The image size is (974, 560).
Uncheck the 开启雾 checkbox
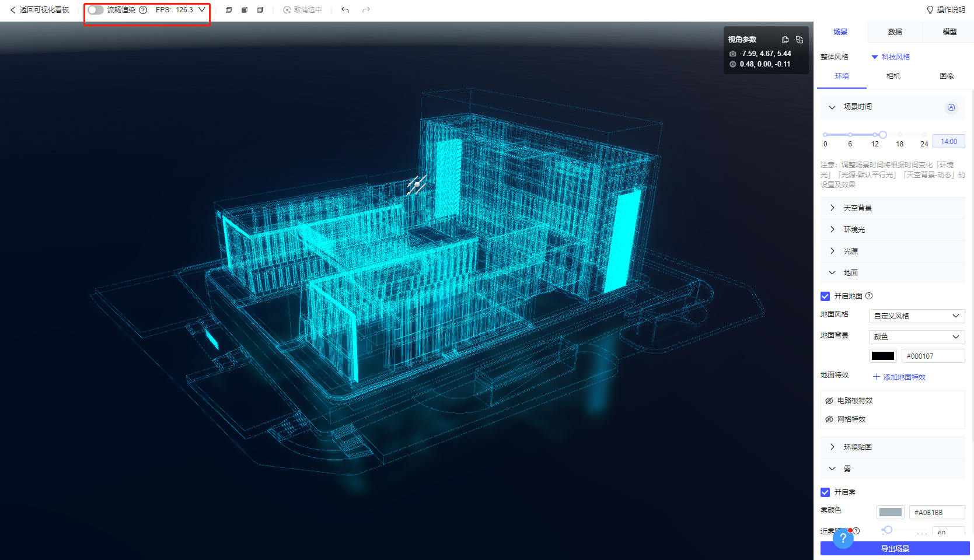(825, 492)
